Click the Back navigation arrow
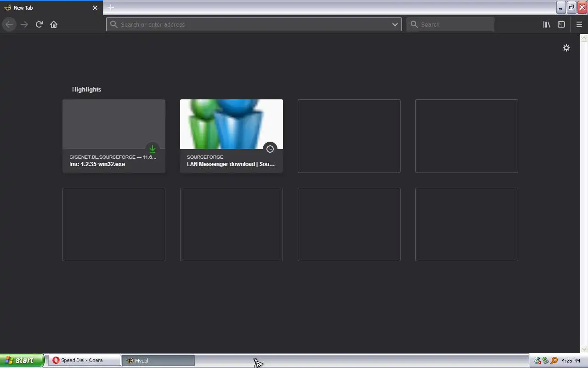 pos(9,24)
